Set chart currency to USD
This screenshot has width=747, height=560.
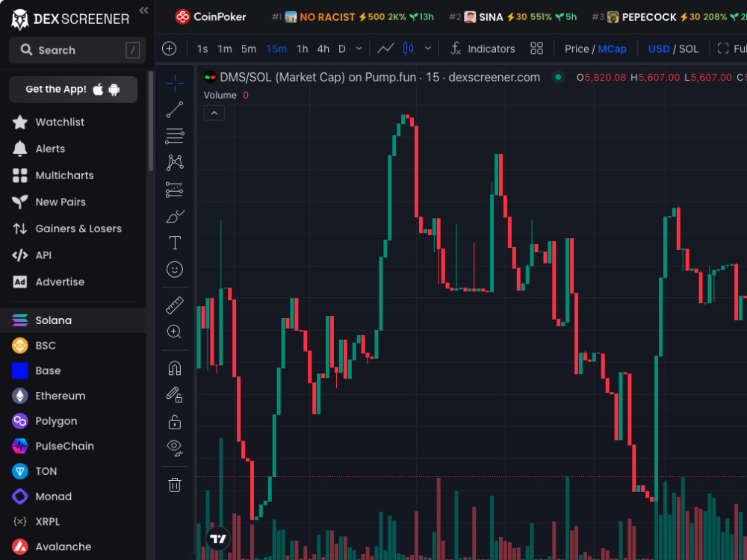[659, 49]
